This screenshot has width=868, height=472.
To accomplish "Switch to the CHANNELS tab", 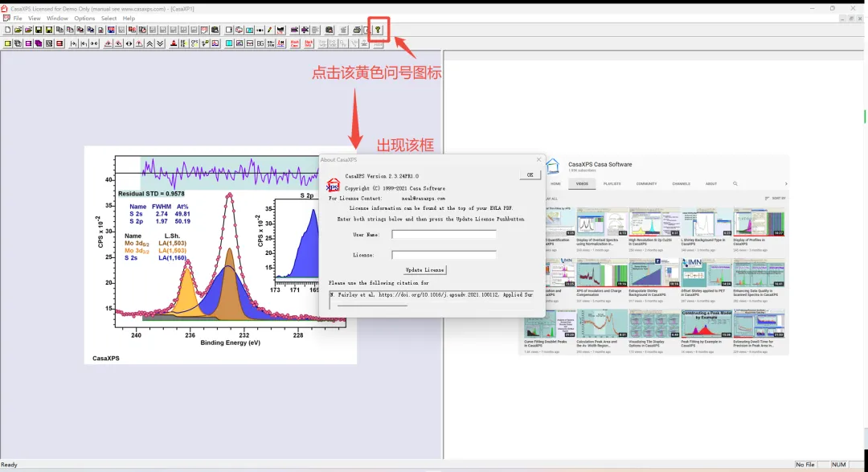I will click(681, 183).
